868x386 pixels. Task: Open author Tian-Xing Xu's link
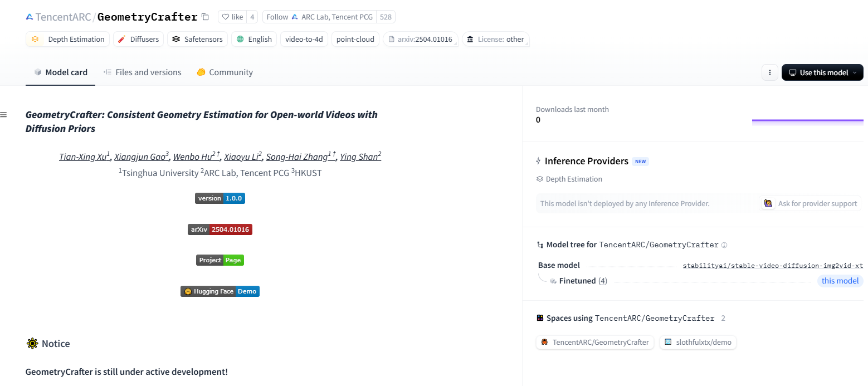click(x=85, y=157)
